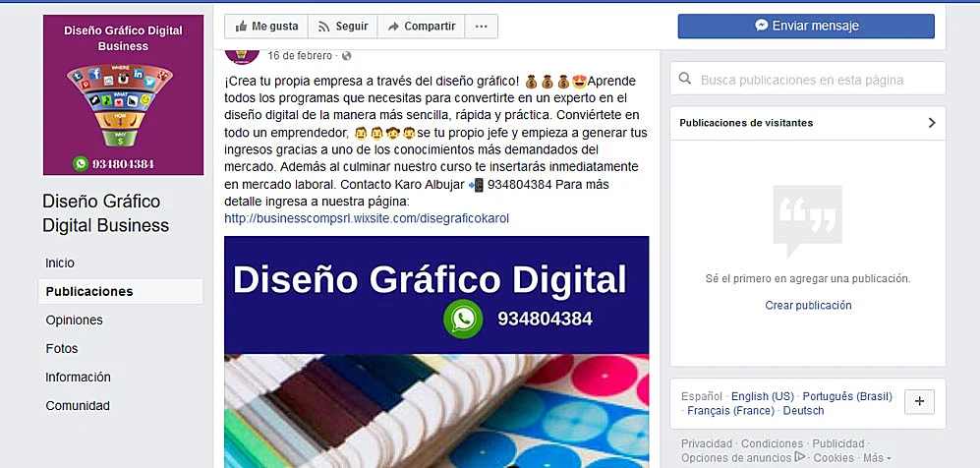This screenshot has width=980, height=468.
Task: Switch language to English (US)
Action: [763, 396]
